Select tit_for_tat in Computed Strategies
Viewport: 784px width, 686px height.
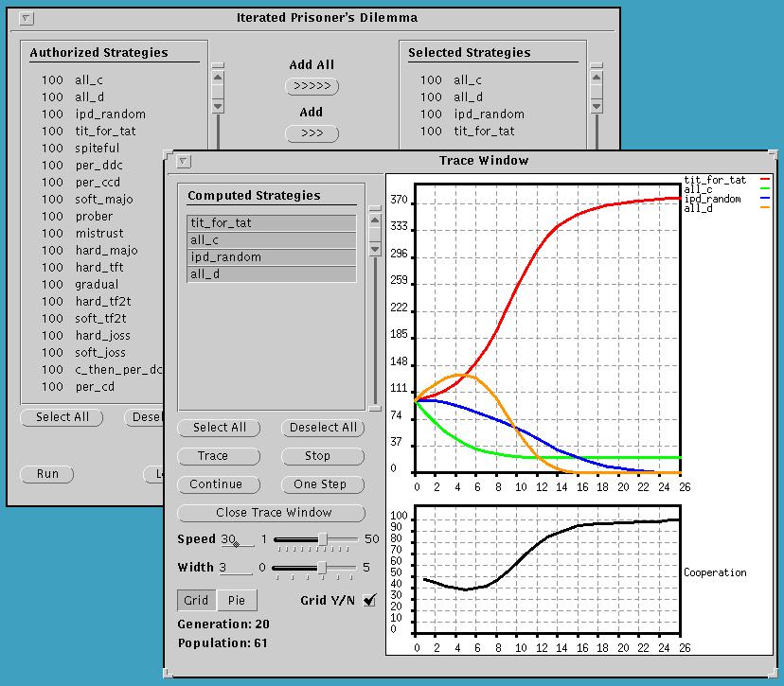point(272,223)
